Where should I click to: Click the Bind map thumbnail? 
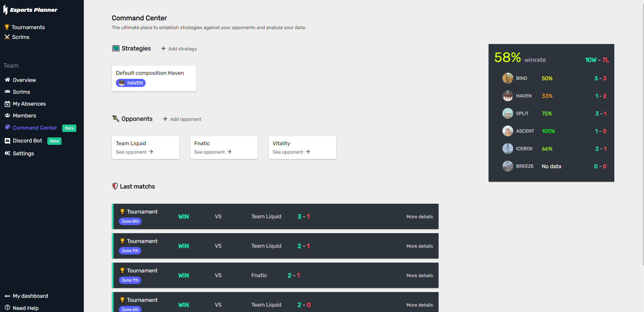[507, 78]
